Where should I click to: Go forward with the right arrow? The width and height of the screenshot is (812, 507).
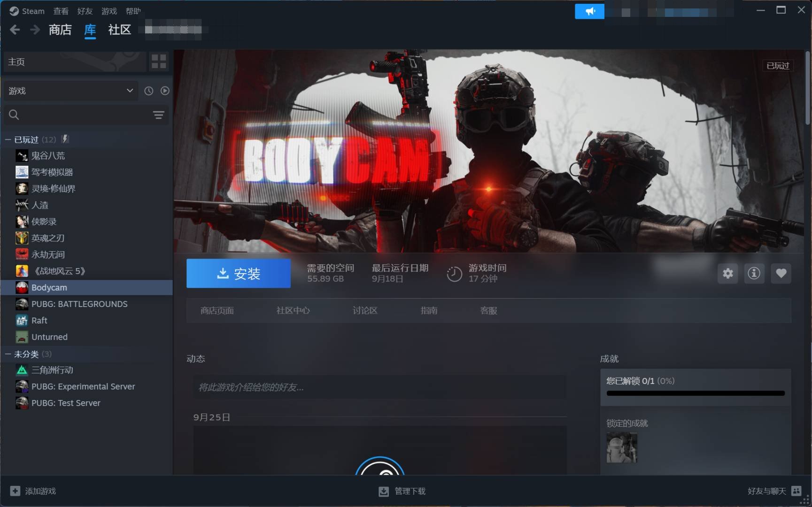[35, 30]
